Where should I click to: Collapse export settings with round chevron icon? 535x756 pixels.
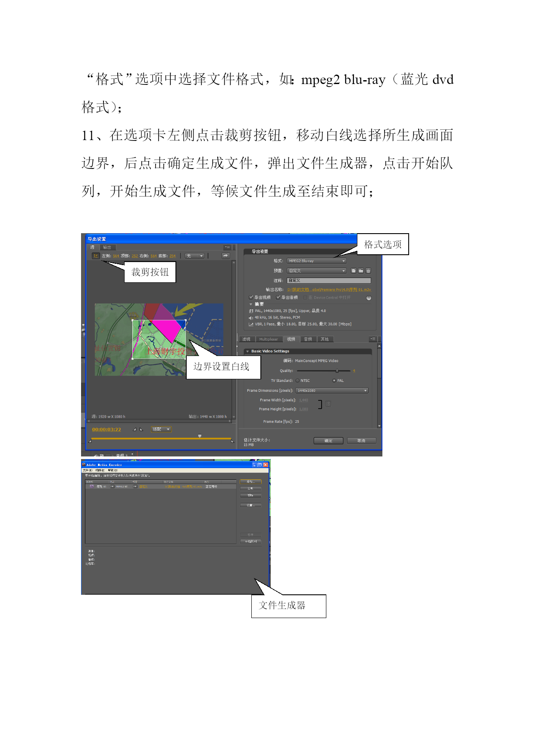(x=369, y=298)
